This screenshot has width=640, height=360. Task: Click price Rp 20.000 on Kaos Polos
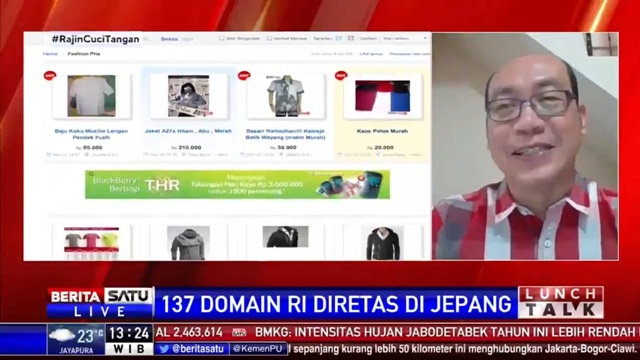[x=380, y=148]
